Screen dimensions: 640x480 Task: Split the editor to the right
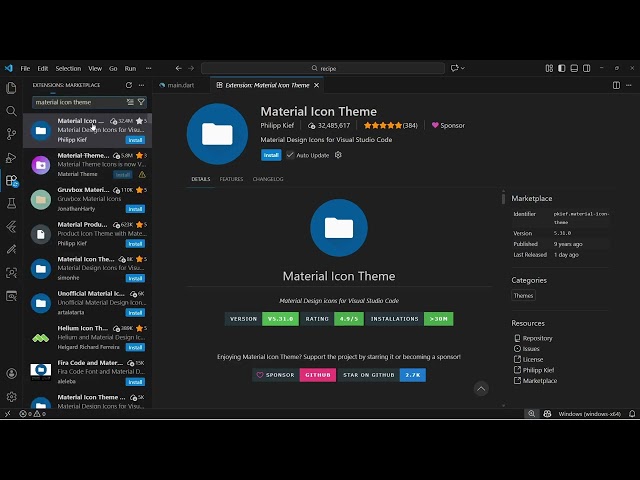616,85
